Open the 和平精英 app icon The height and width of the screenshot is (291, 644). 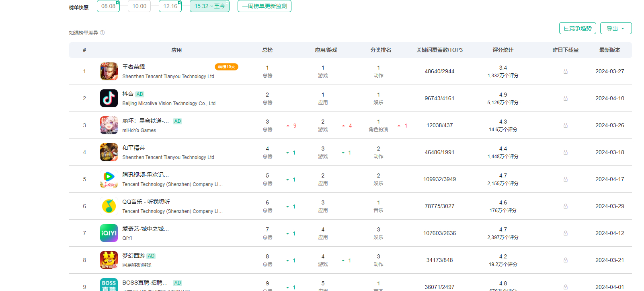click(109, 152)
